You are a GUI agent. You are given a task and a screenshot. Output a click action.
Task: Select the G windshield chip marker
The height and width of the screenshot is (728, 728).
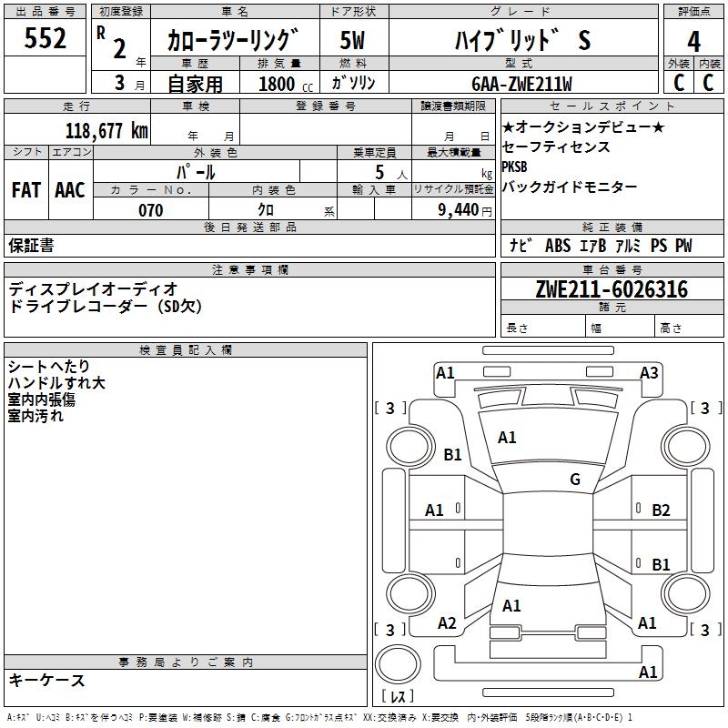(574, 480)
